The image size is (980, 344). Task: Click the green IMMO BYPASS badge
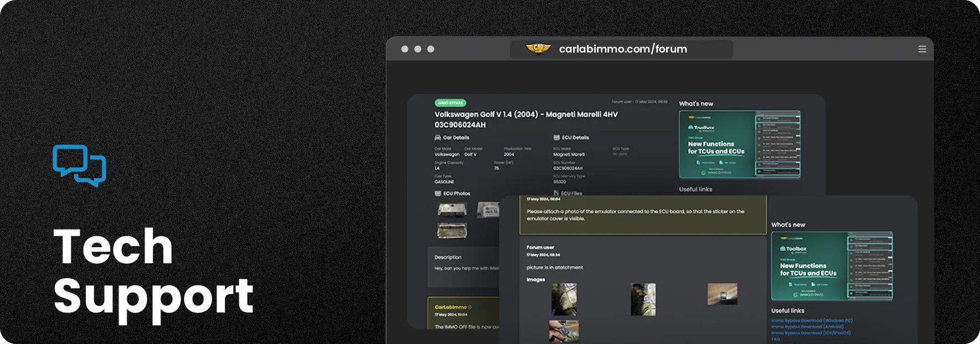[x=450, y=102]
